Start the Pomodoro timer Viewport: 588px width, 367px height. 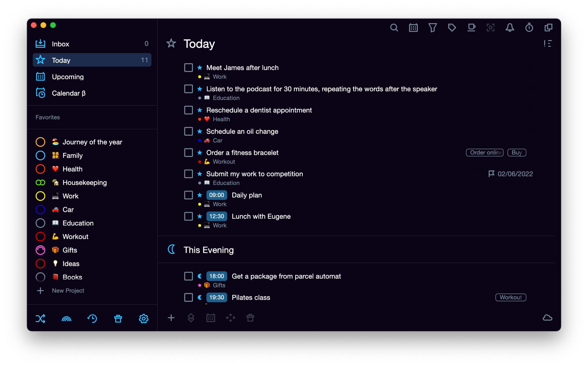(x=529, y=27)
